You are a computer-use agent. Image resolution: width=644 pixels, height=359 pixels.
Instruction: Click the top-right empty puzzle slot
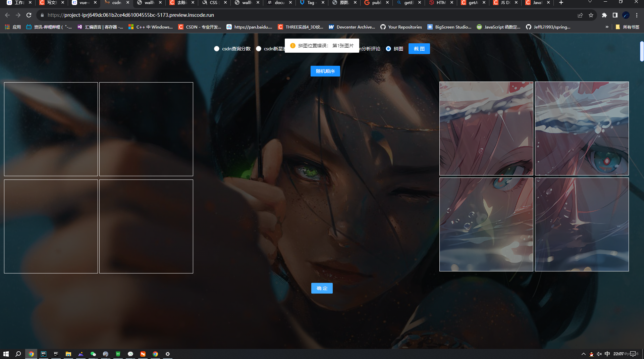[x=146, y=129]
